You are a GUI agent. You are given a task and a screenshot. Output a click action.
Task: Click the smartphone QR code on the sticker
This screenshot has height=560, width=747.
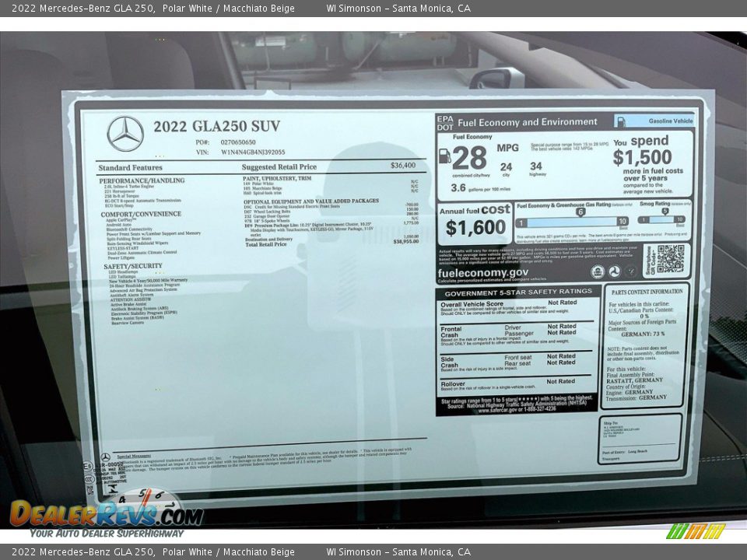coord(670,259)
